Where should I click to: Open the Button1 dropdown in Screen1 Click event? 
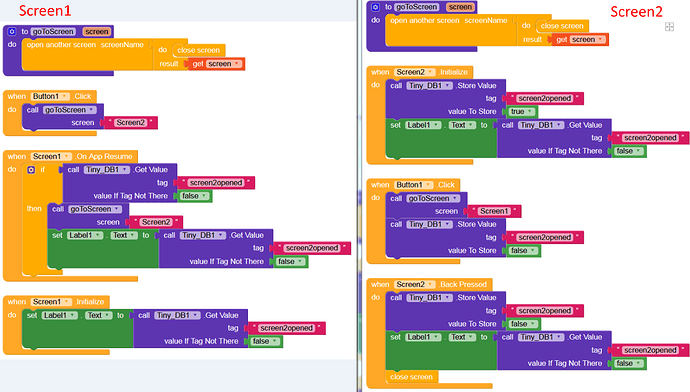50,96
